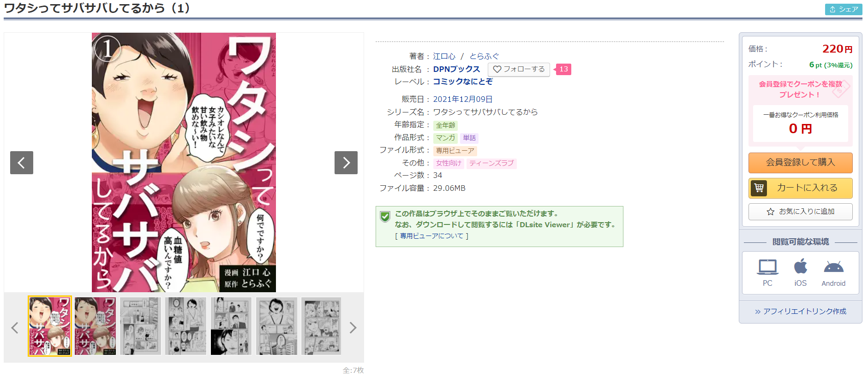Move the thumbnail strip right

tap(353, 328)
